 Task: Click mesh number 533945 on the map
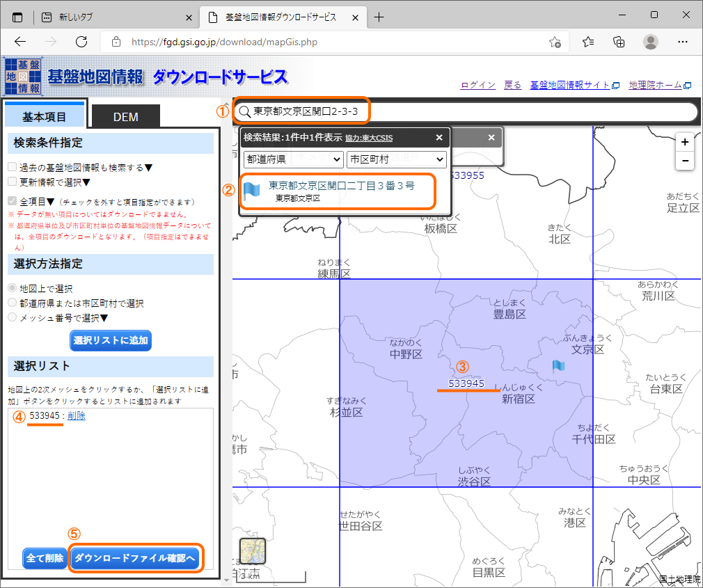[x=466, y=383]
